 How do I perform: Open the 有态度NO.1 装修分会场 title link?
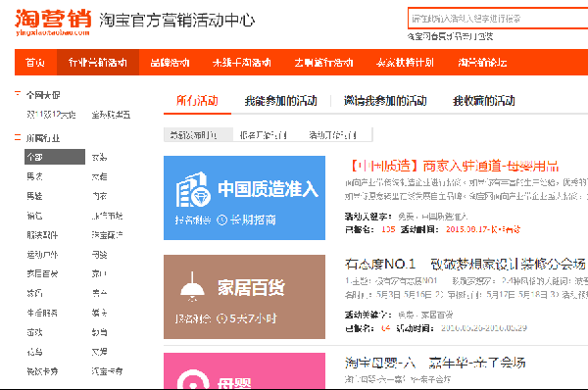(x=465, y=264)
